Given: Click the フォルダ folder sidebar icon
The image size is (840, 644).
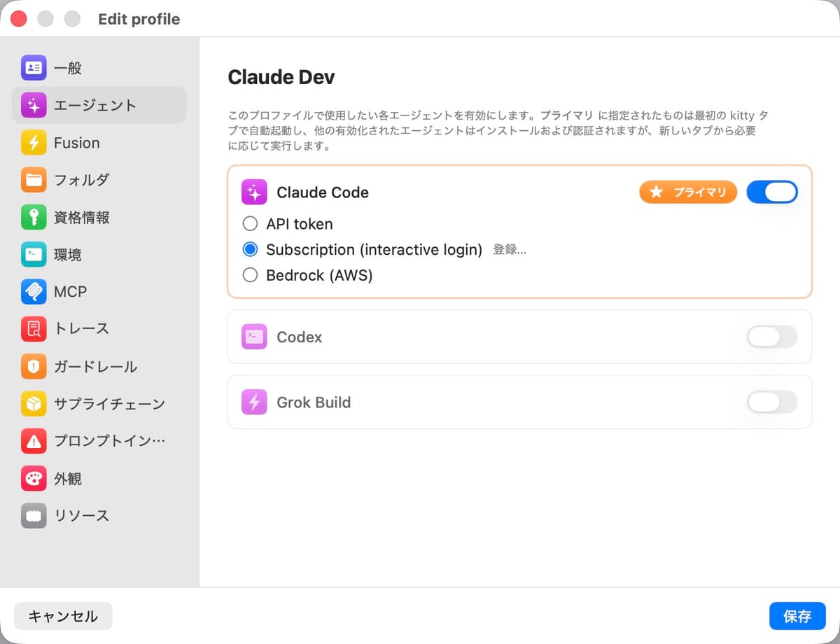Looking at the screenshot, I should pos(34,180).
